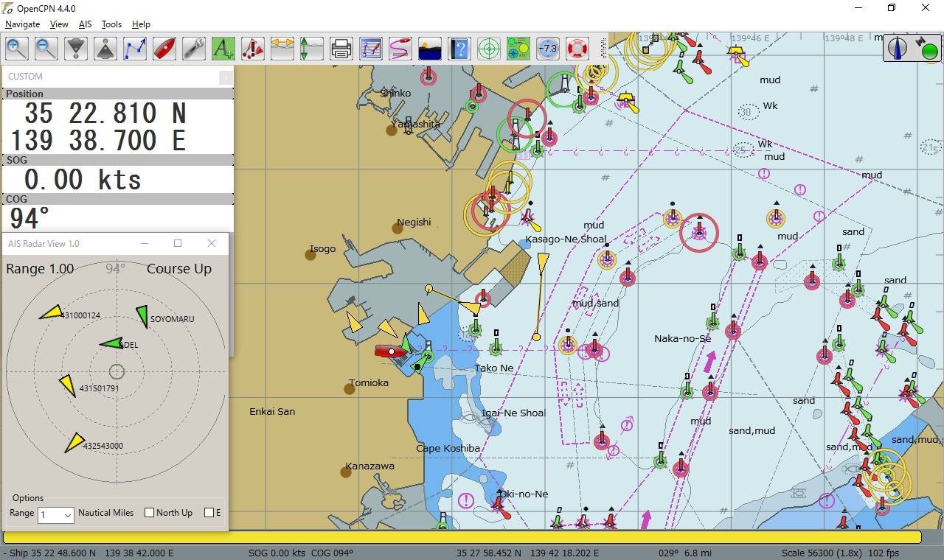
Task: Click the COG 94° dashboard value
Action: click(x=29, y=218)
